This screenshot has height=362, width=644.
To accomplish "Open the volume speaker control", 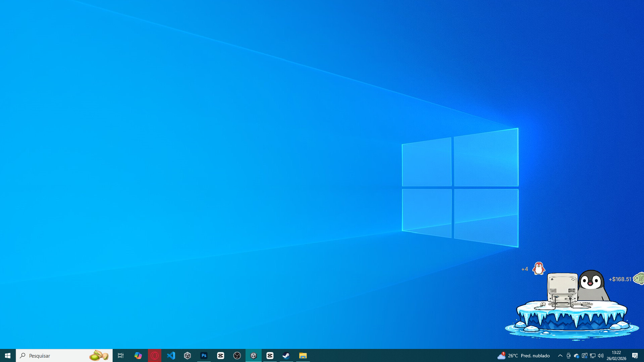I will tap(601, 356).
